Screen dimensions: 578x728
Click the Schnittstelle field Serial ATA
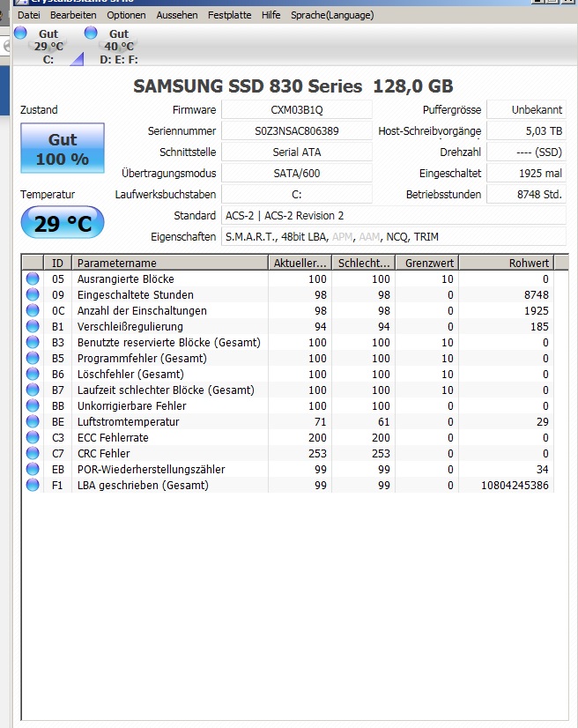pyautogui.click(x=297, y=152)
